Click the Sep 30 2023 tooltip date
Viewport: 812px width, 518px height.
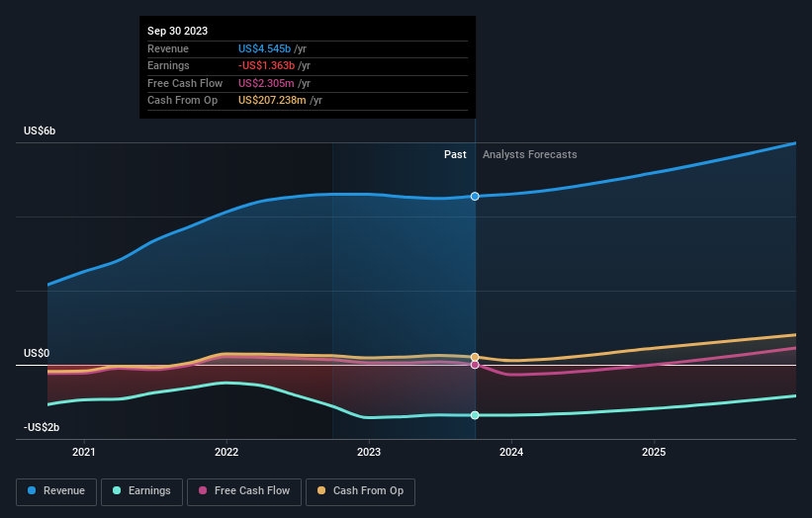178,31
